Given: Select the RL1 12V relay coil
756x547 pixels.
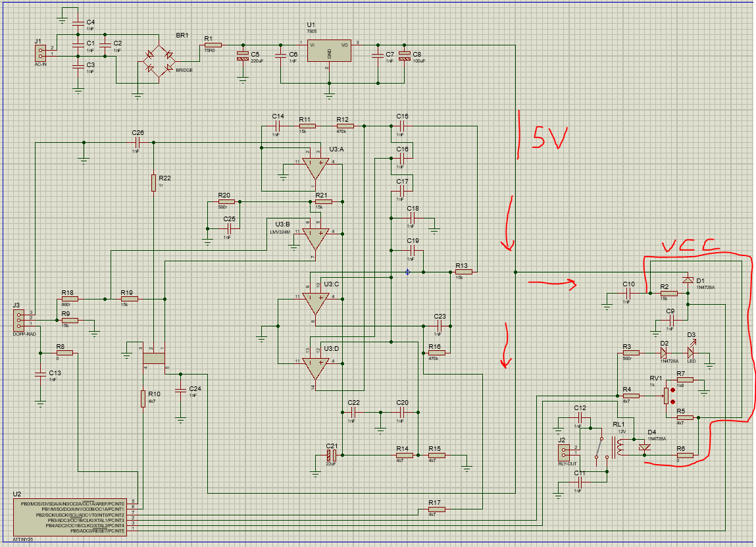Looking at the screenshot, I should (x=619, y=449).
